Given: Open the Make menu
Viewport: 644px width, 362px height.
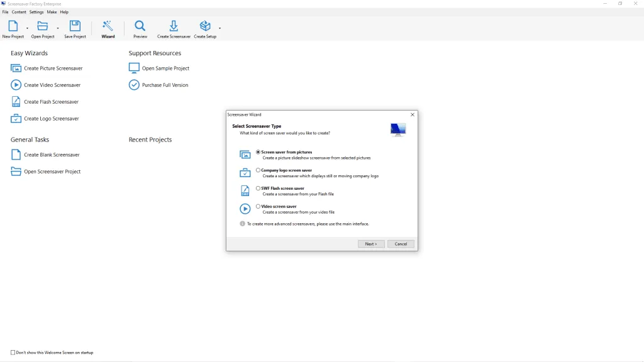Looking at the screenshot, I should 52,12.
